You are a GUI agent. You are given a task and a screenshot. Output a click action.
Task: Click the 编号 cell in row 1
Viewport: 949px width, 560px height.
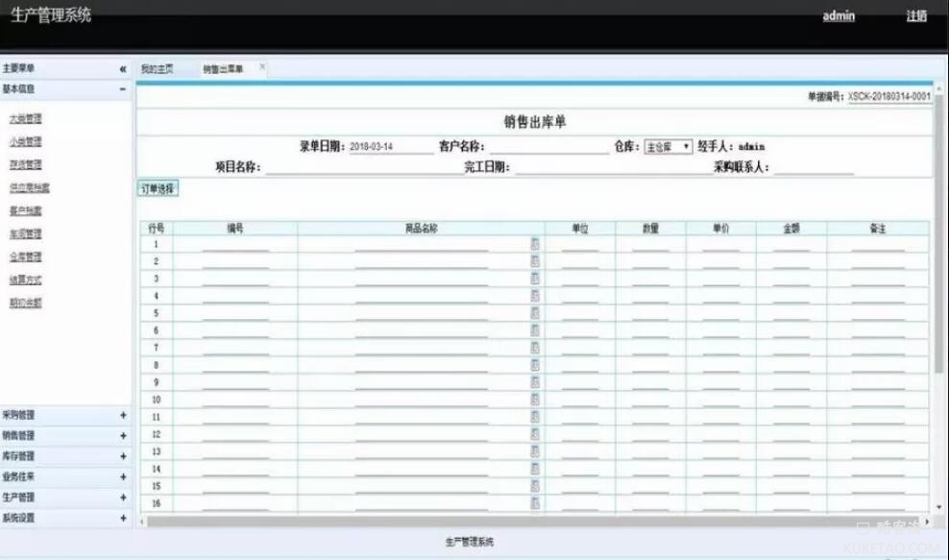(x=235, y=244)
